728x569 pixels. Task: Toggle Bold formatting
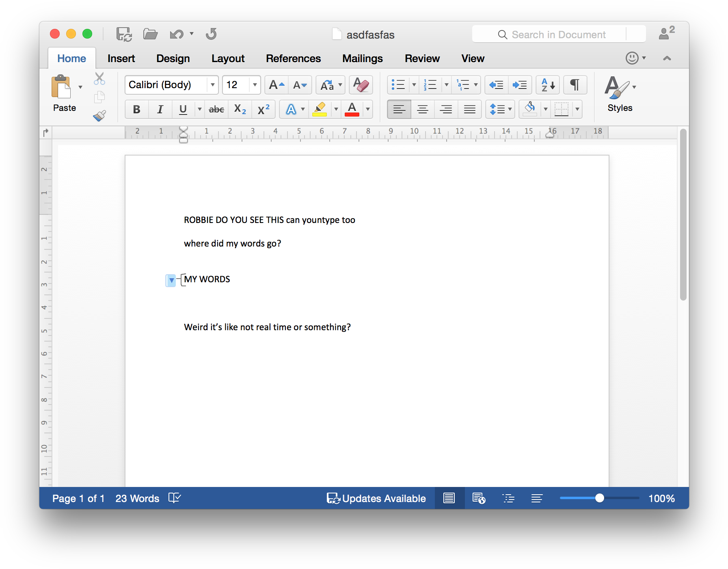tap(137, 109)
